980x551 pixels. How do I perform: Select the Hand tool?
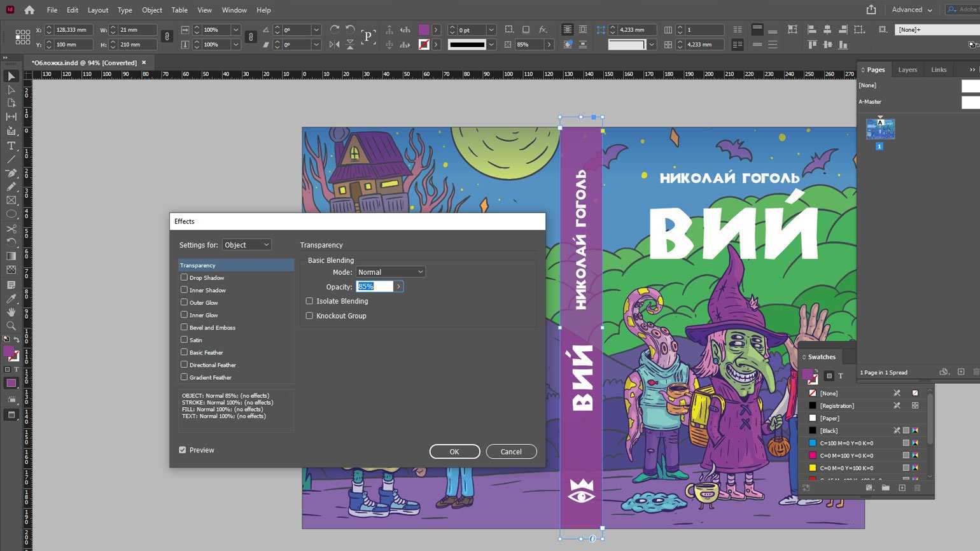point(11,312)
